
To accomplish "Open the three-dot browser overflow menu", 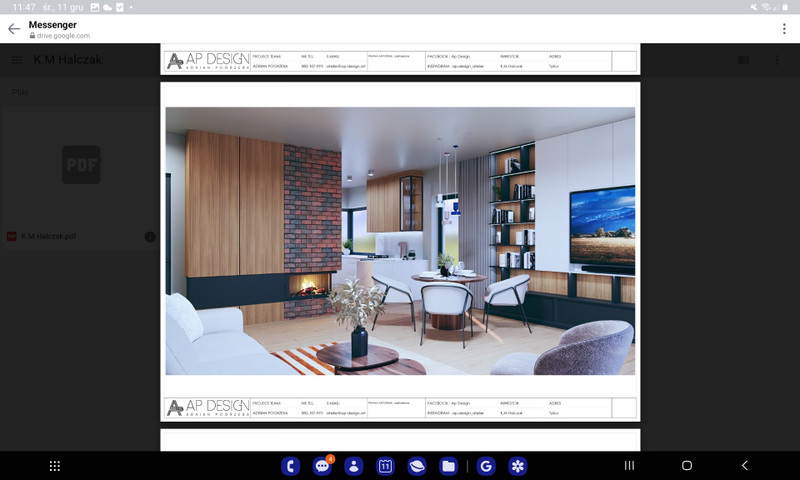I will point(784,29).
